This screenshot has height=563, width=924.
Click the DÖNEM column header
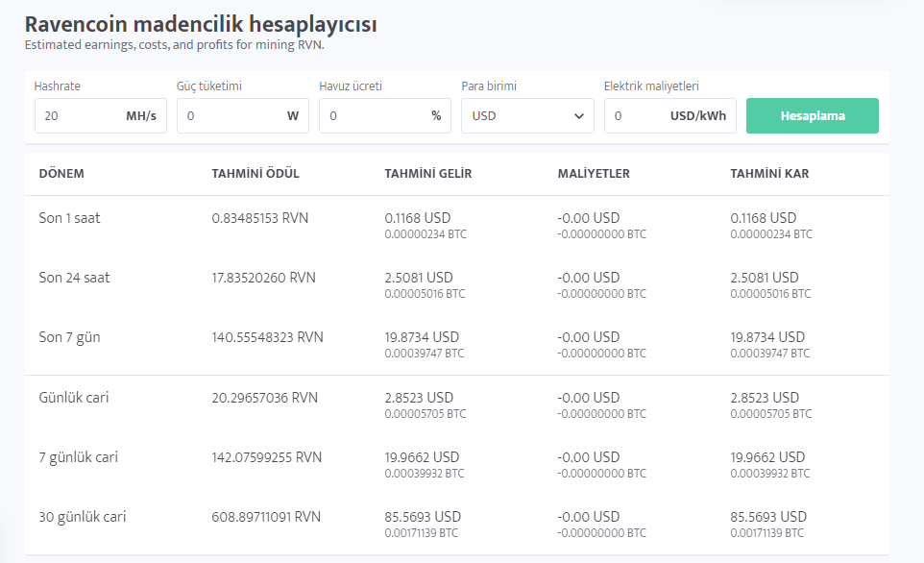[61, 173]
